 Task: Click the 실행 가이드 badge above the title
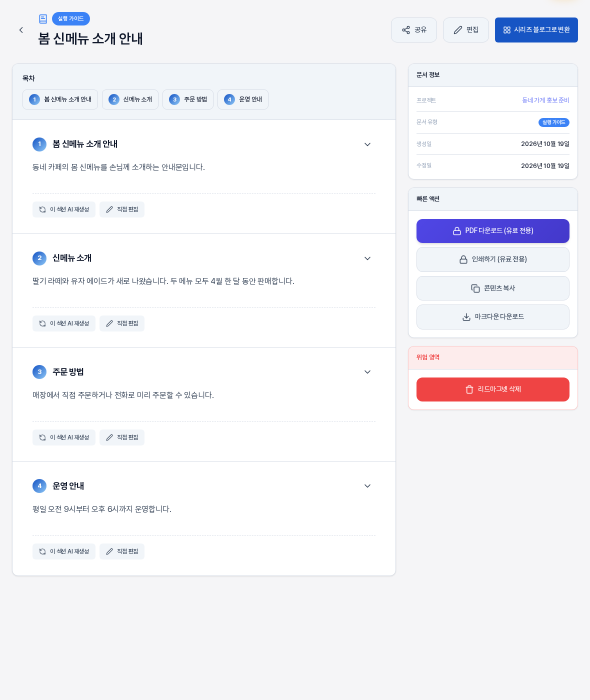(71, 19)
